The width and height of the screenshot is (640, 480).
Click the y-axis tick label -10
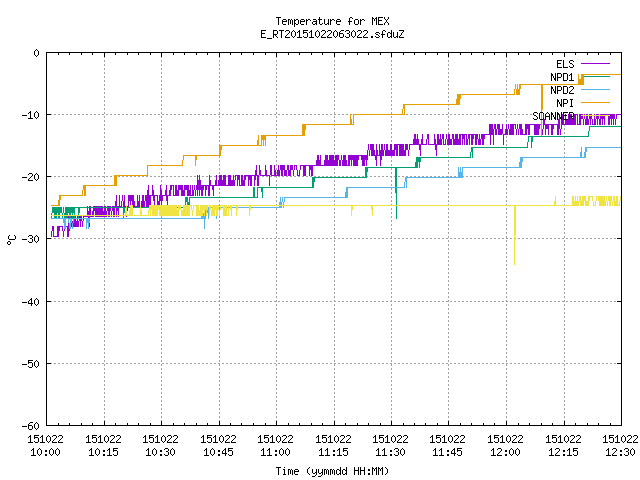click(31, 115)
